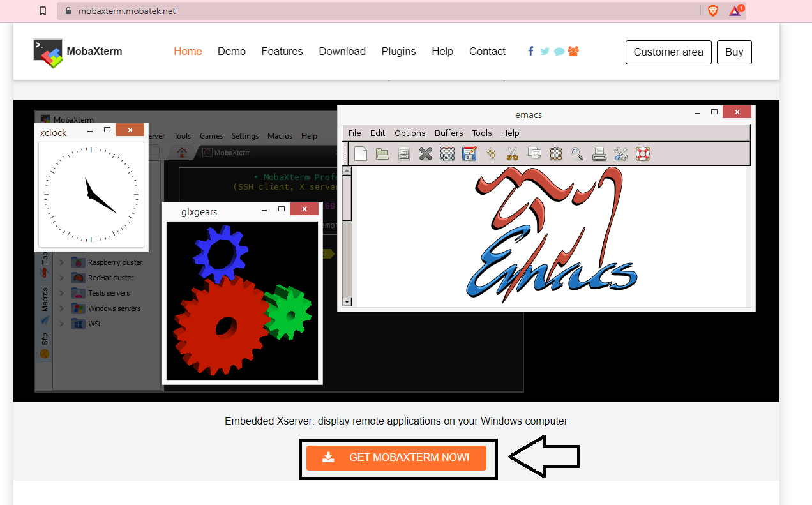
Task: Open MobaXterm's Twitter via the bird icon
Action: click(x=545, y=51)
